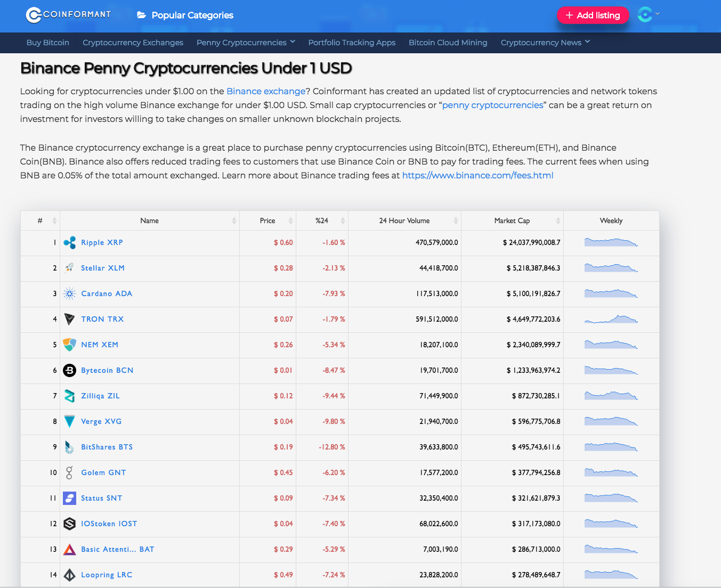Select TRON volume 591,512,000.0
This screenshot has height=588, width=721.
437,319
